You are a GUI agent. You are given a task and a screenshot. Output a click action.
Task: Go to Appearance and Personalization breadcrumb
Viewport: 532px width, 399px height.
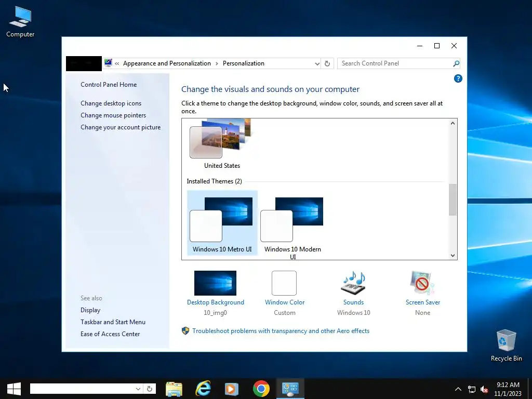coord(167,63)
